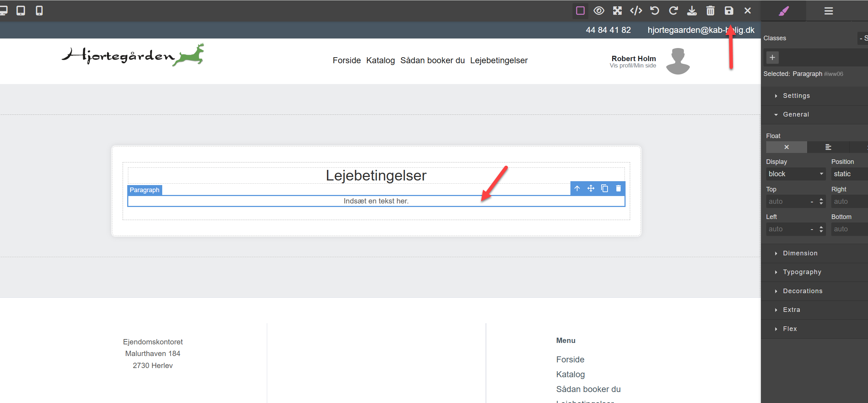Viewport: 868px width, 403px height.
Task: Open the Display dropdown set to block
Action: pyautogui.click(x=795, y=174)
